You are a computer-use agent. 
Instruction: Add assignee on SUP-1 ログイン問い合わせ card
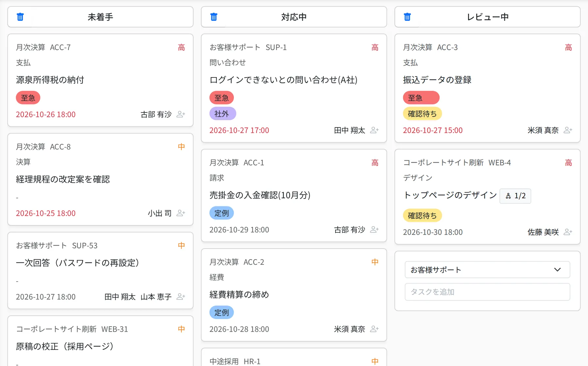[374, 130]
